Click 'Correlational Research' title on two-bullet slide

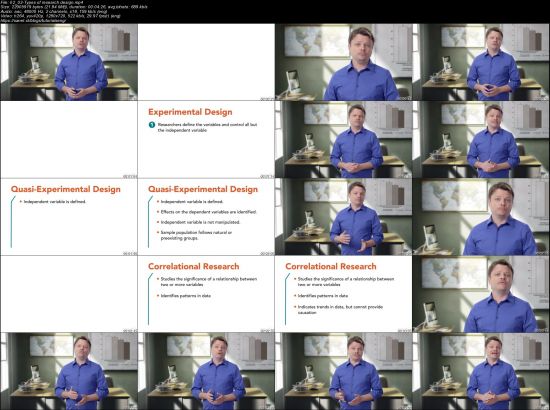[194, 266]
